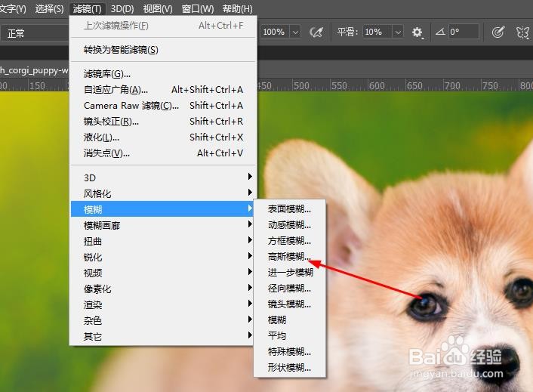Image resolution: width=533 pixels, height=392 pixels.
Task: Choose plain 模糊 in the submenu
Action: [x=290, y=320]
